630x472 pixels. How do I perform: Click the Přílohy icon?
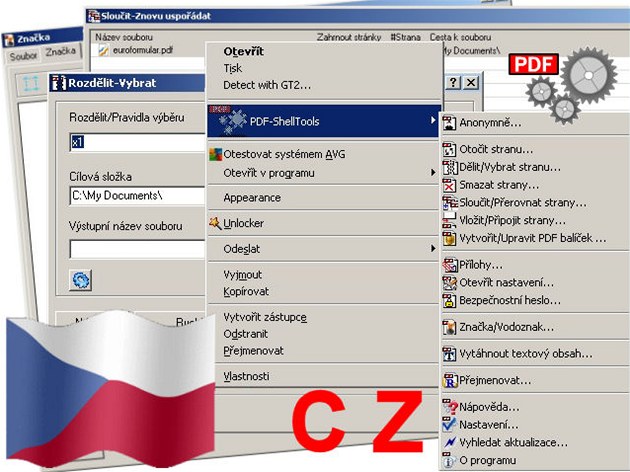(450, 265)
